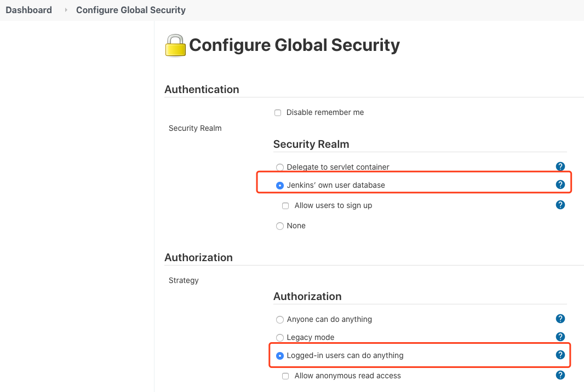
Task: Select Jenkins' own user database radio
Action: 280,186
